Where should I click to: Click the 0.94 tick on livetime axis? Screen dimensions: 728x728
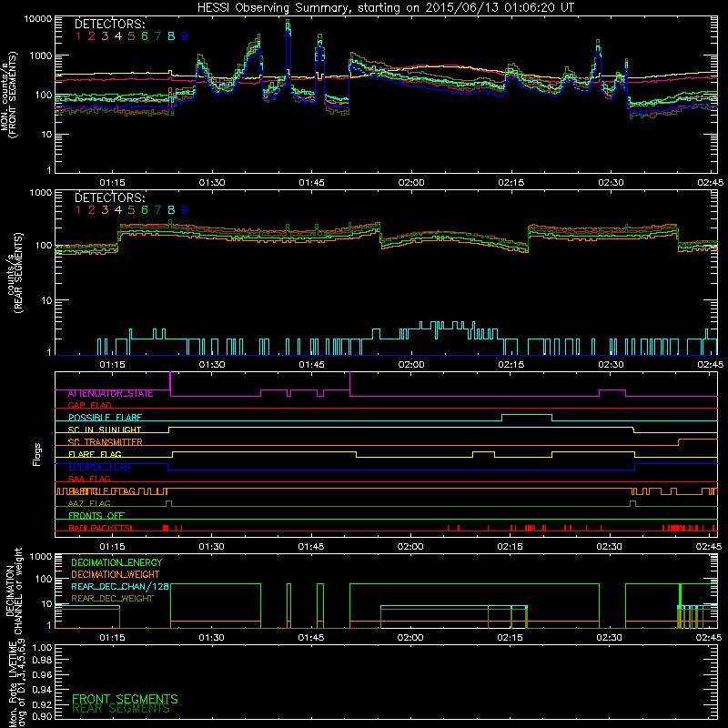pos(42,689)
